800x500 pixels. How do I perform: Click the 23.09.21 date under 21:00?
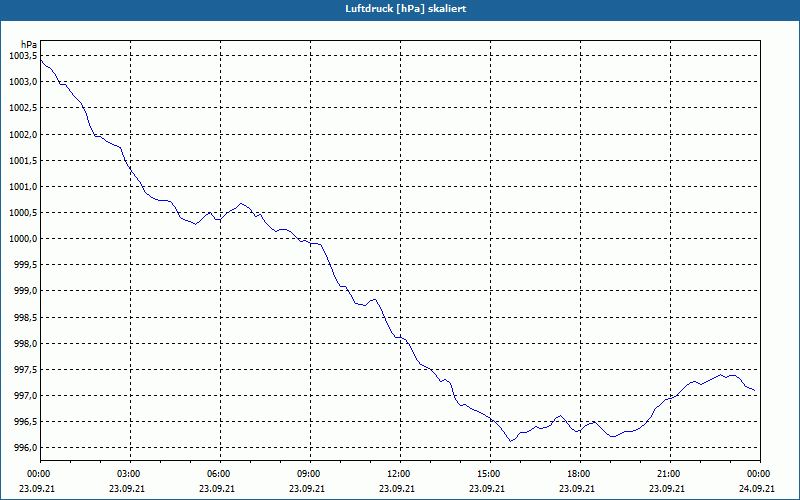[666, 488]
